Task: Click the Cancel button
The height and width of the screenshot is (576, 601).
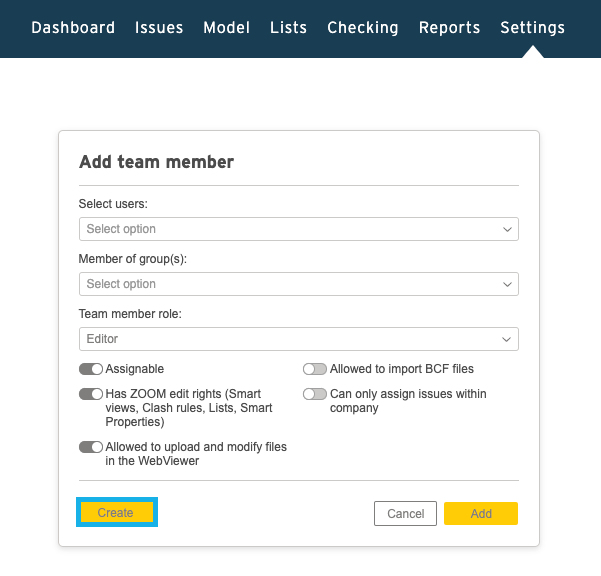Action: pyautogui.click(x=405, y=514)
